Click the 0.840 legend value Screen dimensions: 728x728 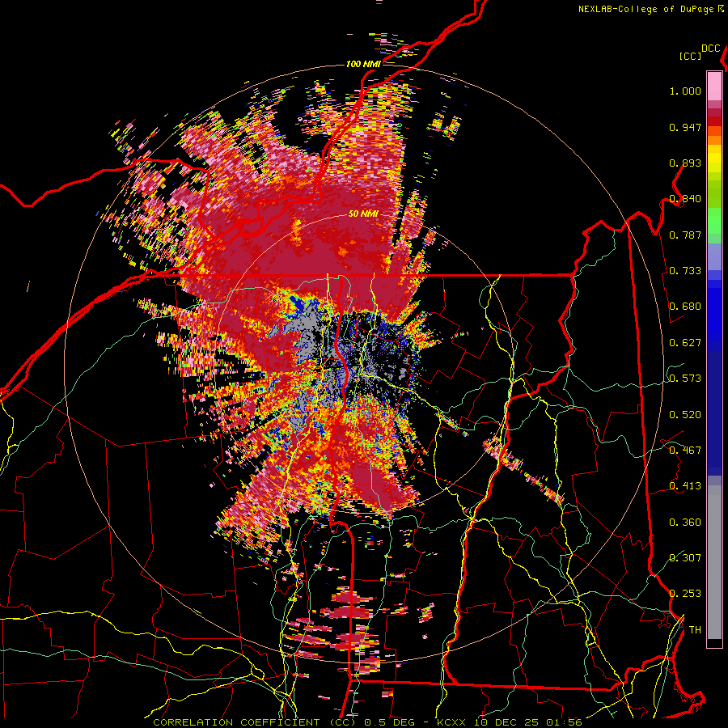[x=685, y=199]
